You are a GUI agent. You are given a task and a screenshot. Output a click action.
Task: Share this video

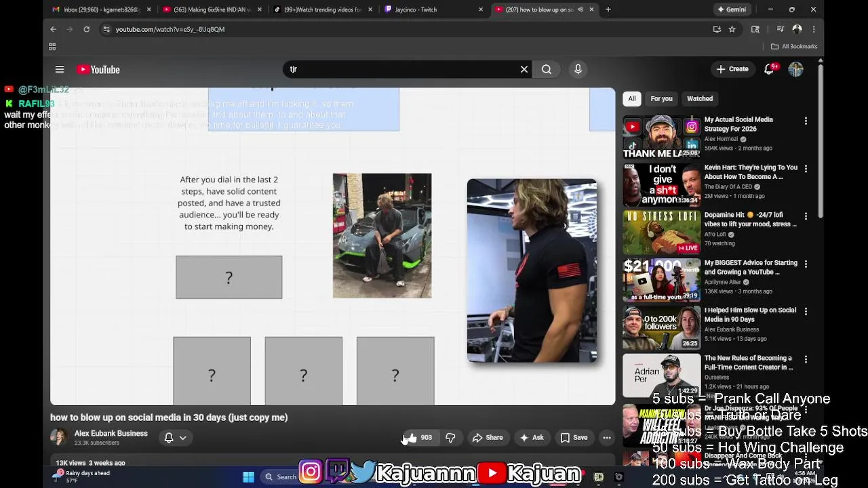coord(488,438)
